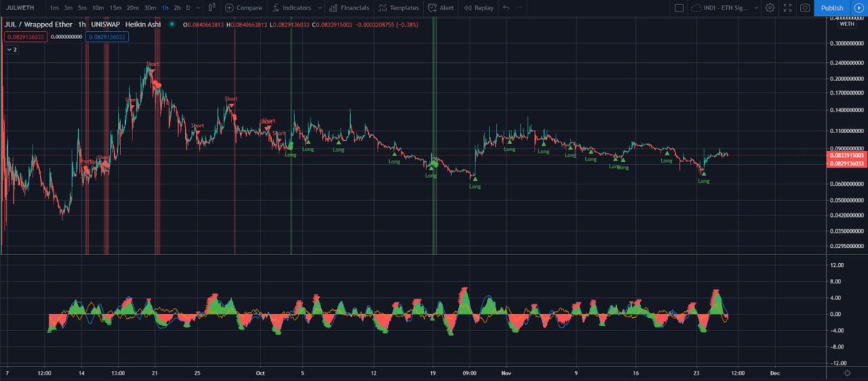Click the Publish button

pos(832,8)
